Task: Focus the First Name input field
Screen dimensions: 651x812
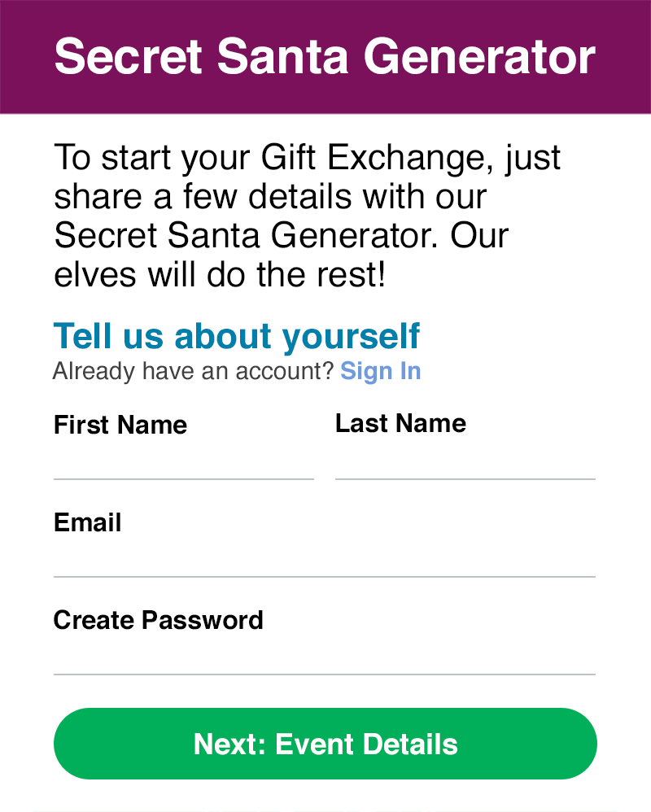Action: (183, 462)
